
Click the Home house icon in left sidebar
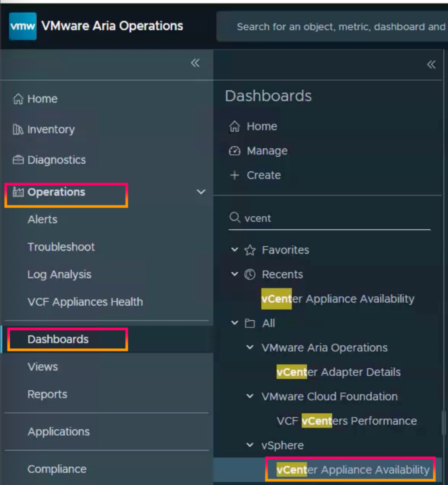18,99
